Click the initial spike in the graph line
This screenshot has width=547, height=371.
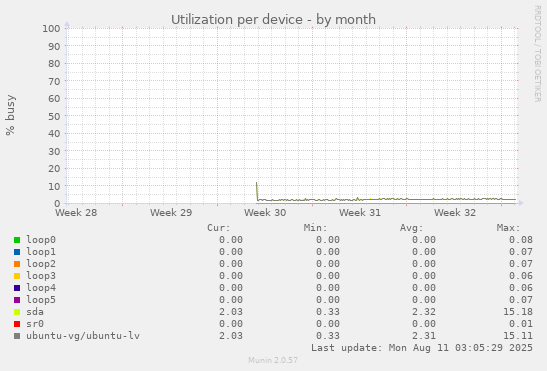[x=257, y=190]
